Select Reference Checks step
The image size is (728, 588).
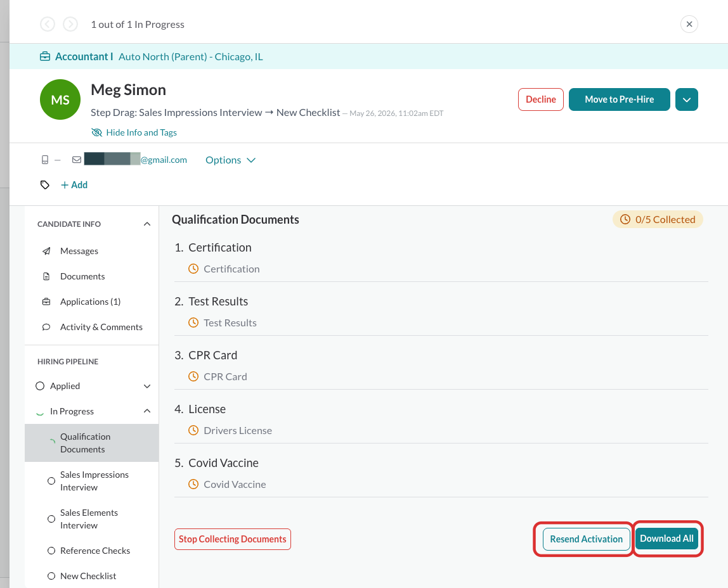click(94, 551)
